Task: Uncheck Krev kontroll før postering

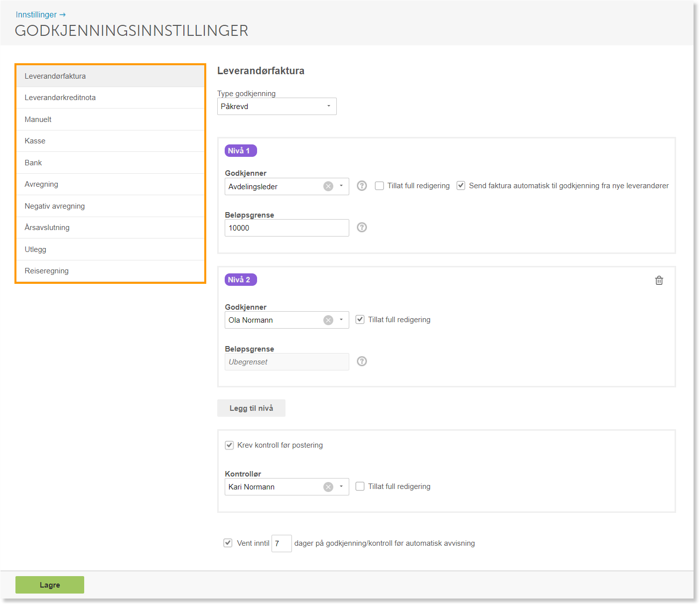Action: [229, 445]
